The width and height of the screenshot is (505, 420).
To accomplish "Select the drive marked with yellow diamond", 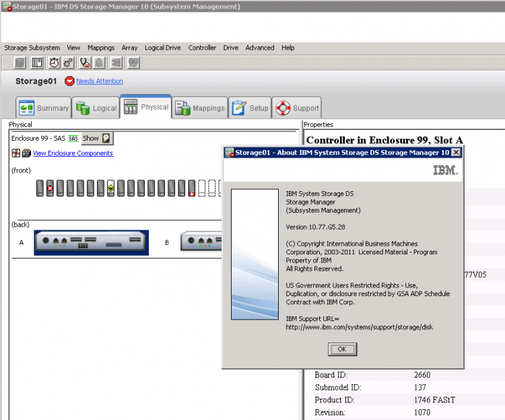I will click(x=110, y=188).
